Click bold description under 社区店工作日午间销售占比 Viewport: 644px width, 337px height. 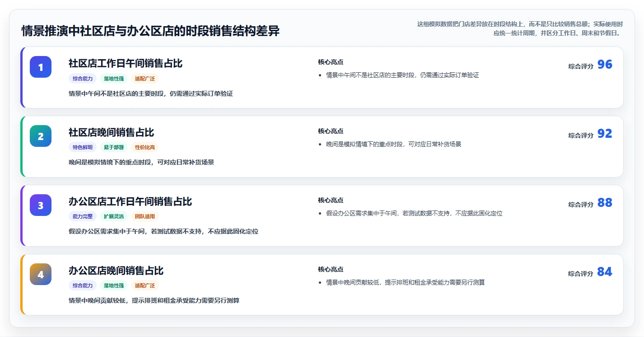[x=151, y=94]
